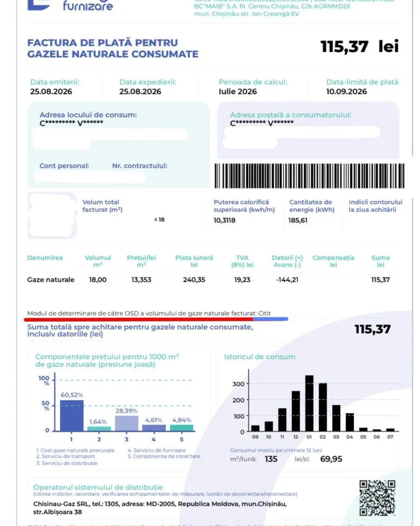Screen dimensions: 420x526
Task: Click the date under 'Data expedierii'
Action: coord(140,92)
